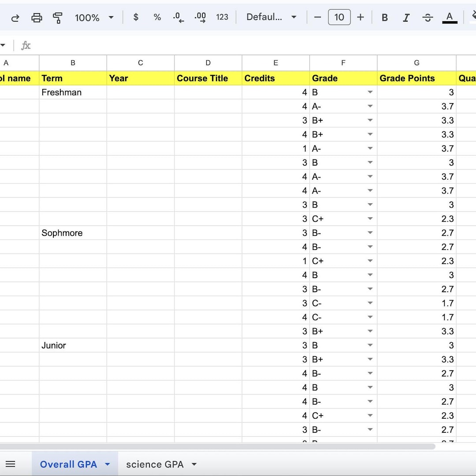Click the Redo icon in the toolbar
Screen dimensions: 476x476
[15, 18]
